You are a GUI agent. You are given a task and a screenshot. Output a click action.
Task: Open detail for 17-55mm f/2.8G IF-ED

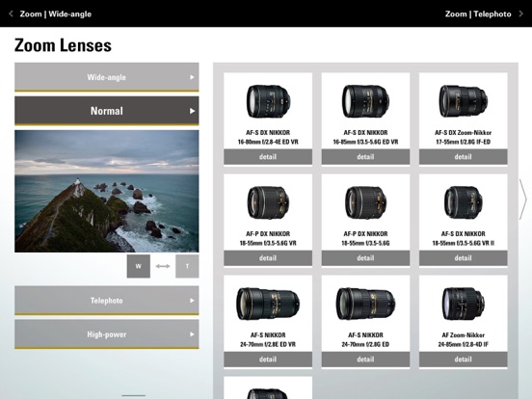464,157
